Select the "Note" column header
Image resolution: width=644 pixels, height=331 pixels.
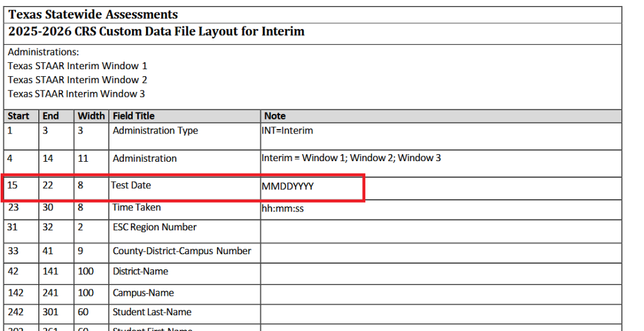tap(275, 116)
